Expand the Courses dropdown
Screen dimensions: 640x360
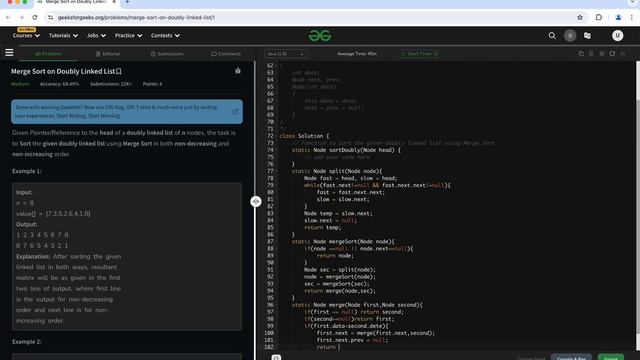pos(26,36)
